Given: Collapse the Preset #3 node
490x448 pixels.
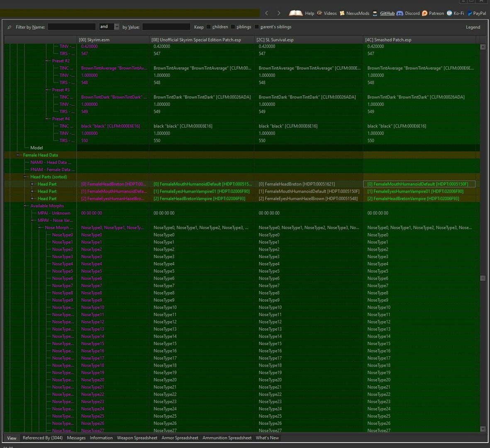Looking at the screenshot, I should pyautogui.click(x=46, y=90).
